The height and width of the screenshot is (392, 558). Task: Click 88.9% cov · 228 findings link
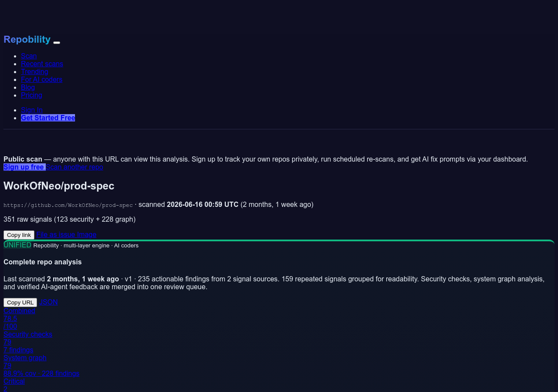41,373
